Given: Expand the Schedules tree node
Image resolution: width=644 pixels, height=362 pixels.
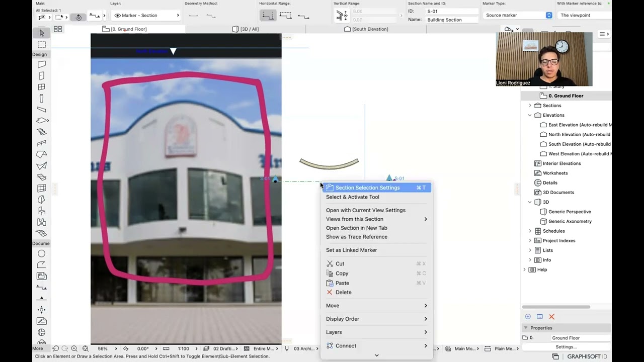Looking at the screenshot, I should [530, 231].
